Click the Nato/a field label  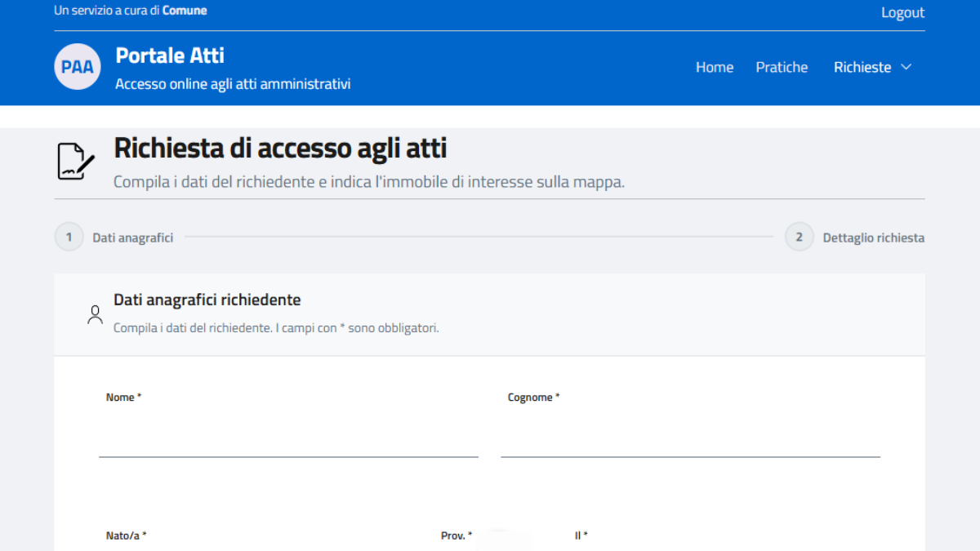point(127,535)
